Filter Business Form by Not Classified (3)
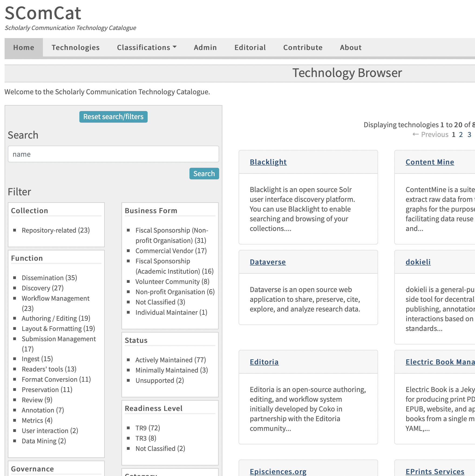 pos(160,302)
